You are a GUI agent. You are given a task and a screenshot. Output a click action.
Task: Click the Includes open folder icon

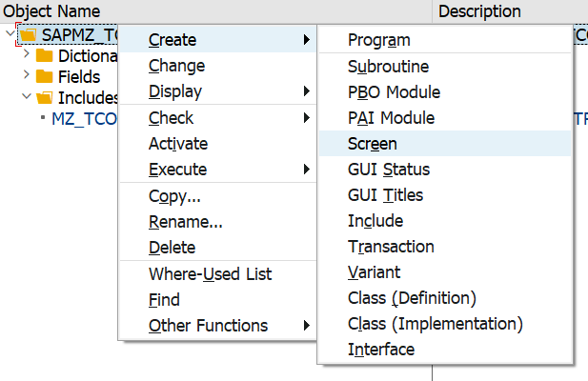point(44,97)
